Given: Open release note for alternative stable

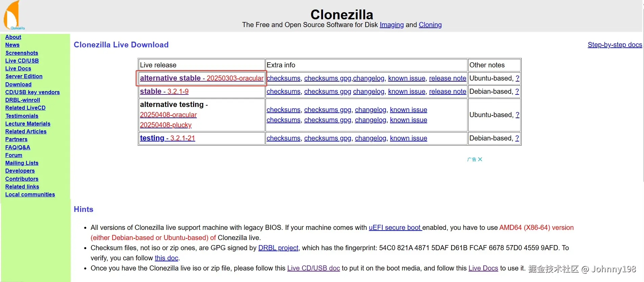Looking at the screenshot, I should click(x=447, y=78).
